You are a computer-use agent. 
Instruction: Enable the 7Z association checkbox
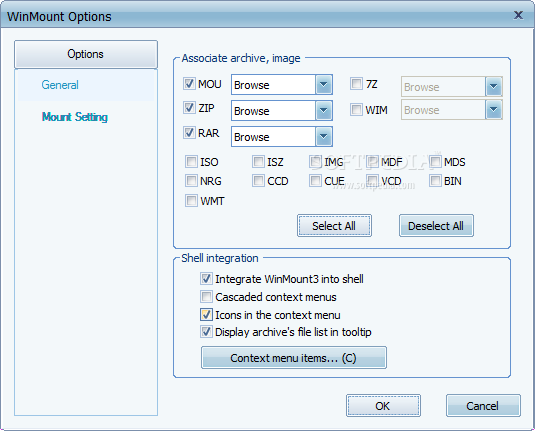click(x=356, y=84)
